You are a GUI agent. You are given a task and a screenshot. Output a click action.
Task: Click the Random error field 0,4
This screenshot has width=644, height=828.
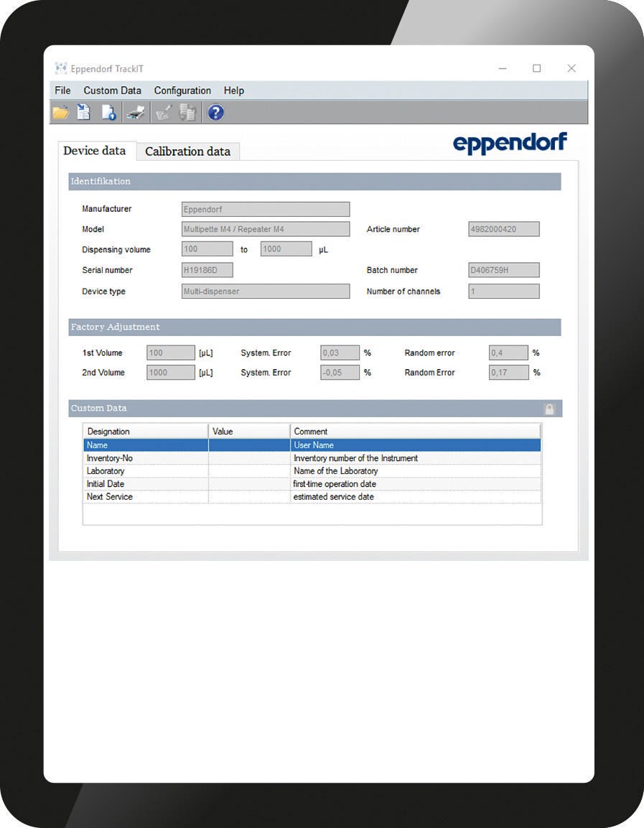(508, 353)
